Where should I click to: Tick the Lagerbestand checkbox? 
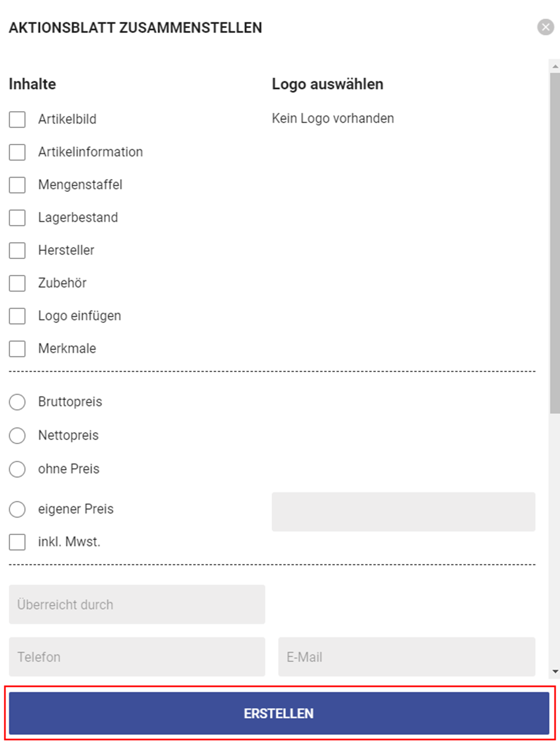click(x=17, y=218)
